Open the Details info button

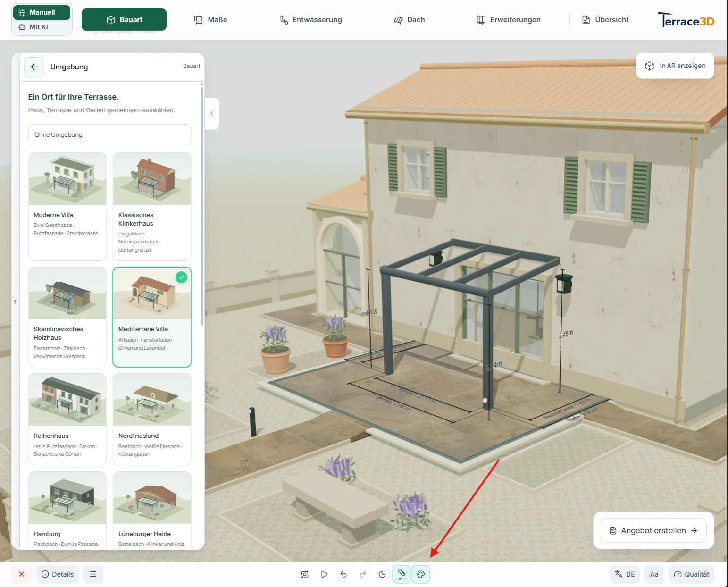click(58, 574)
